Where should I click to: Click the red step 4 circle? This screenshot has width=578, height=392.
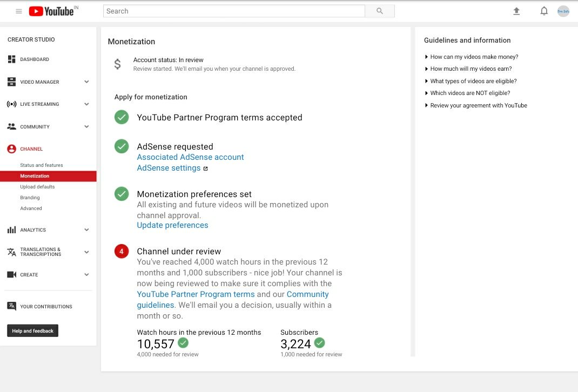coord(122,251)
